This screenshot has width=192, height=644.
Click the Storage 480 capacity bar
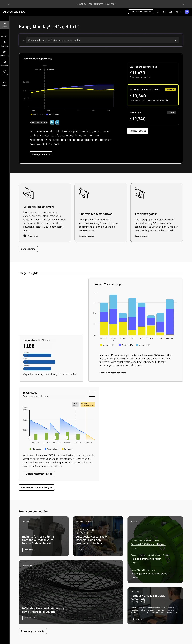coord(39,362)
